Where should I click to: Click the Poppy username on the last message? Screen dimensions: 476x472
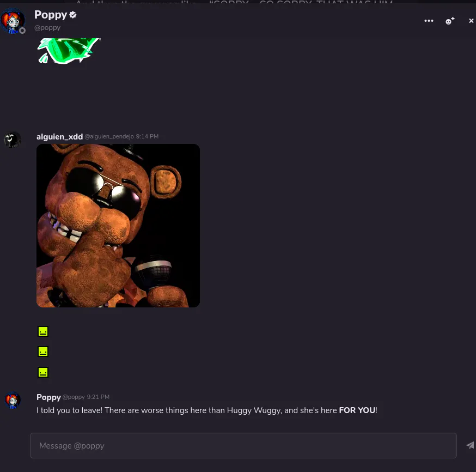coord(48,397)
